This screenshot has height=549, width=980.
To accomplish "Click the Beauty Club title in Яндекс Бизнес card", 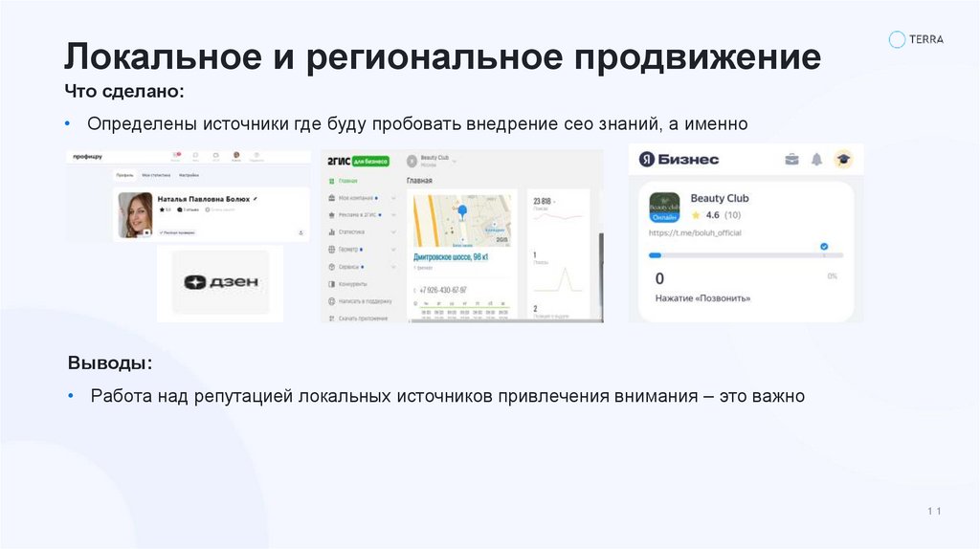I will pyautogui.click(x=720, y=198).
